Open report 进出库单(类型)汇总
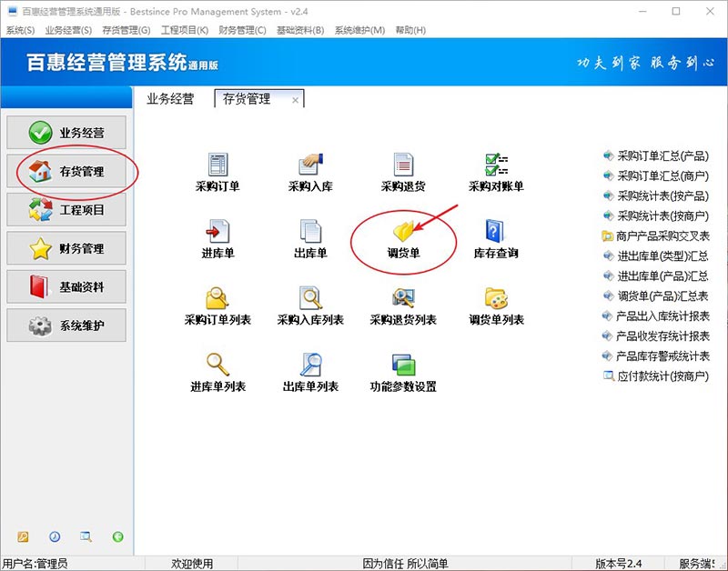 pyautogui.click(x=656, y=256)
